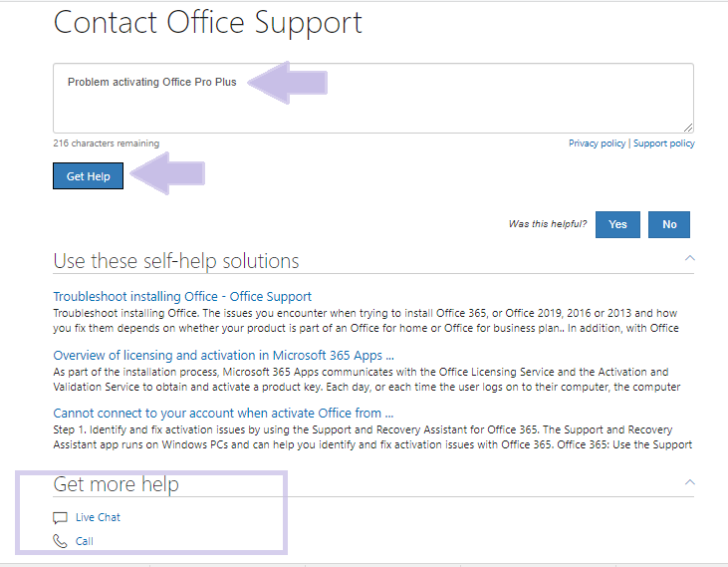
Task: Start a Live Chat session link
Action: point(98,517)
